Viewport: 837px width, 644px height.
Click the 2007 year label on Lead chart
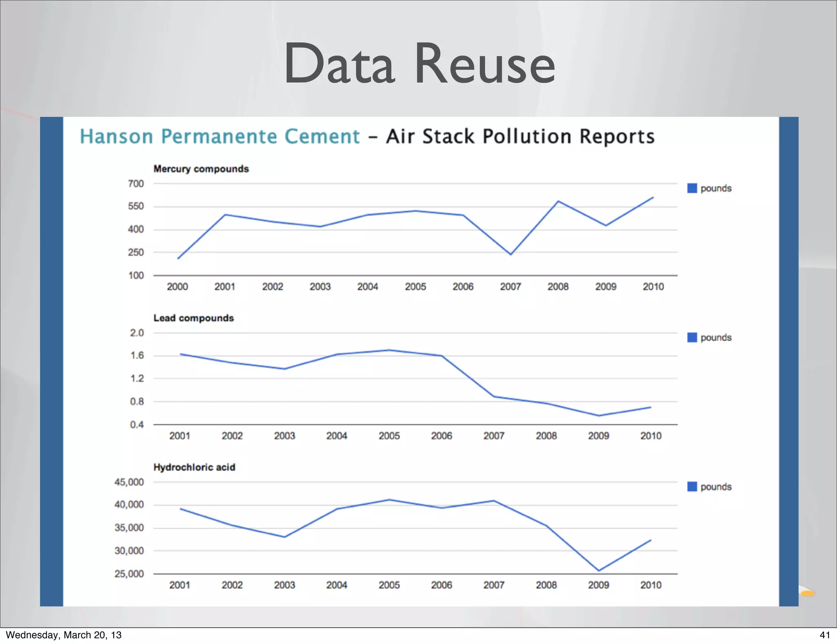(x=494, y=436)
